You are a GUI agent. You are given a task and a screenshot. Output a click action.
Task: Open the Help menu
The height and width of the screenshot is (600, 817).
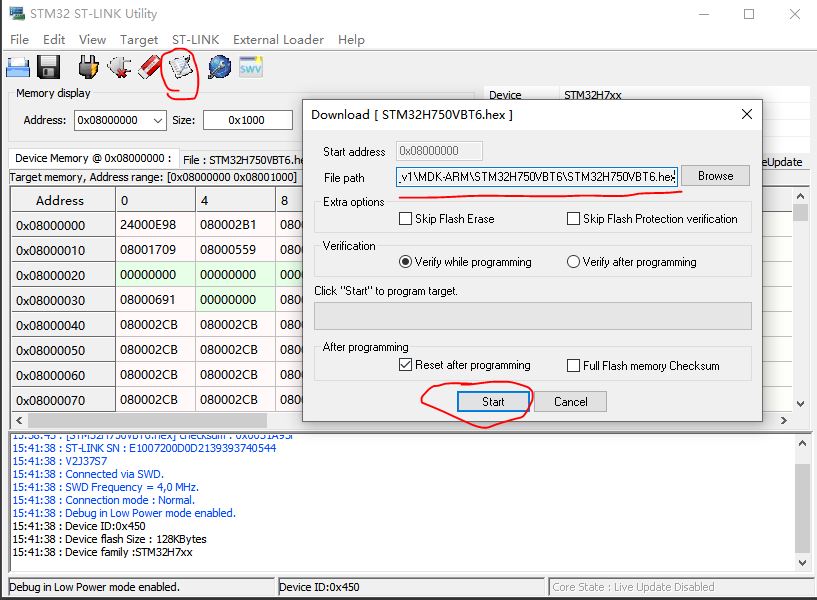[351, 40]
